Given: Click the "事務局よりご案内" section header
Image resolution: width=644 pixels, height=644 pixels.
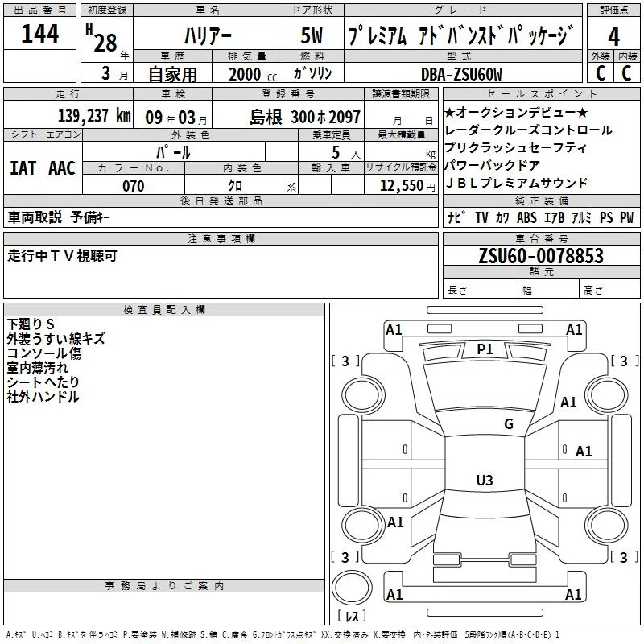Looking at the screenshot, I should [x=164, y=586].
